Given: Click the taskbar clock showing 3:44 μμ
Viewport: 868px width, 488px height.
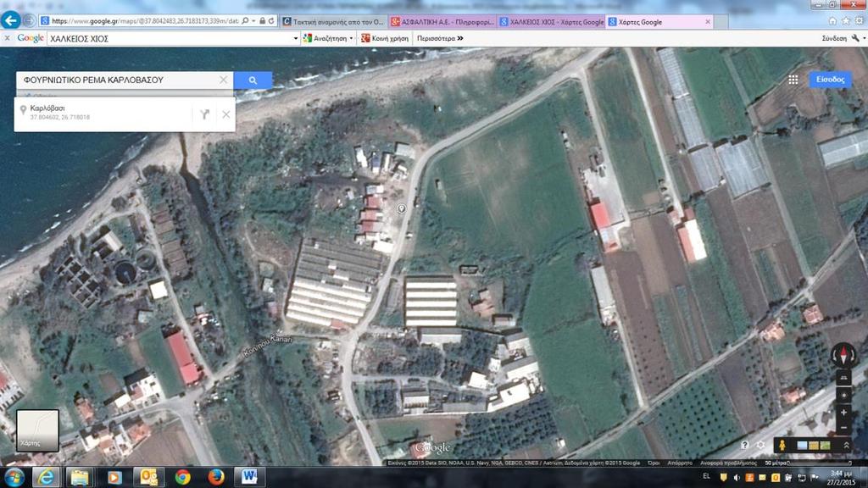Looking at the screenshot, I should pos(842,478).
